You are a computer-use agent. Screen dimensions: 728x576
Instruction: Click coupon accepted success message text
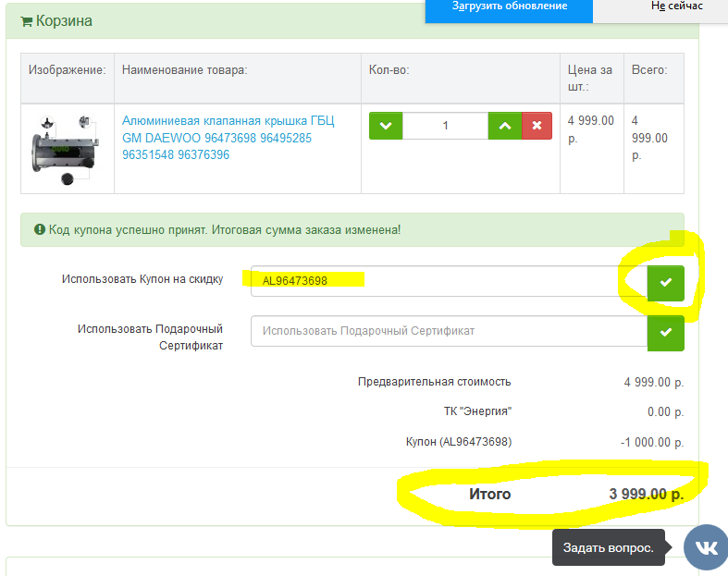225,229
